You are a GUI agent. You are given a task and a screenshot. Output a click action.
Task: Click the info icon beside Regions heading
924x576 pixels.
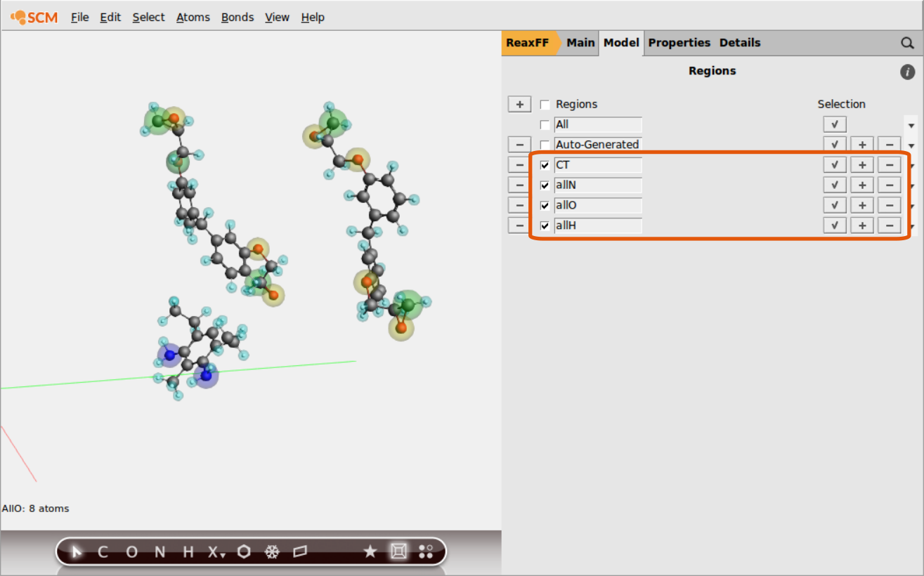coord(907,72)
